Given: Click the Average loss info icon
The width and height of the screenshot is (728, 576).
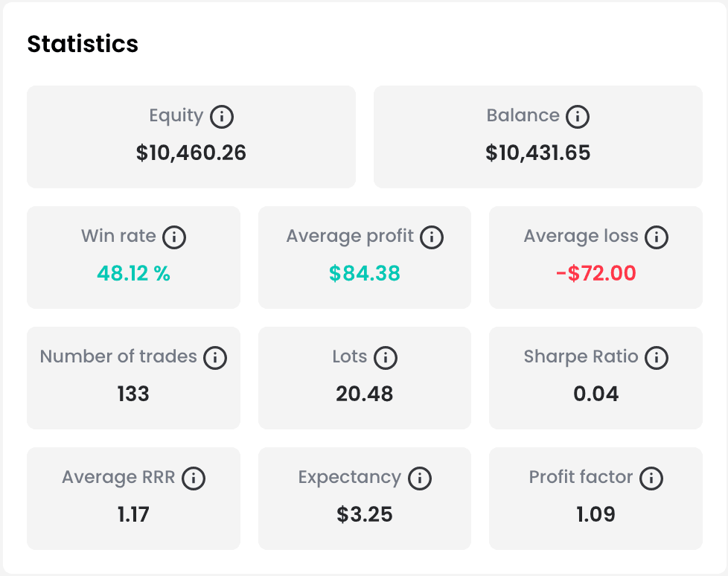Looking at the screenshot, I should 657,237.
